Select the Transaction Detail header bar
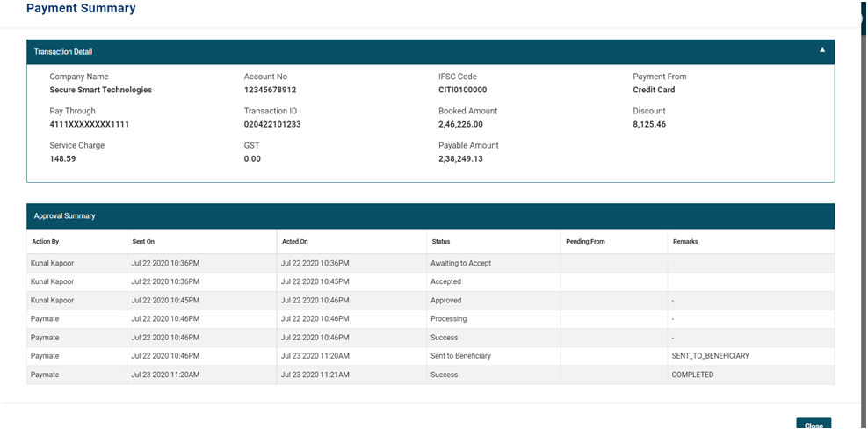Screen dimensions: 868x430 pos(430,52)
